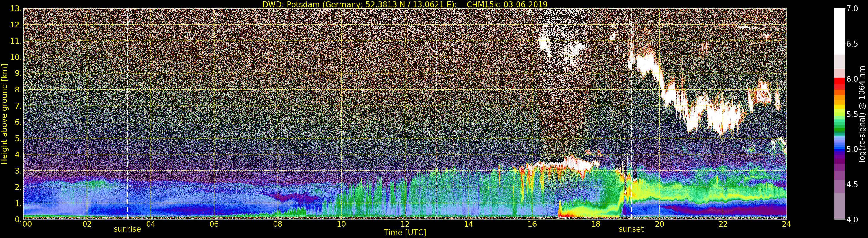Click the '1.' height tick label
The width and height of the screenshot is (868, 238).
[18, 203]
